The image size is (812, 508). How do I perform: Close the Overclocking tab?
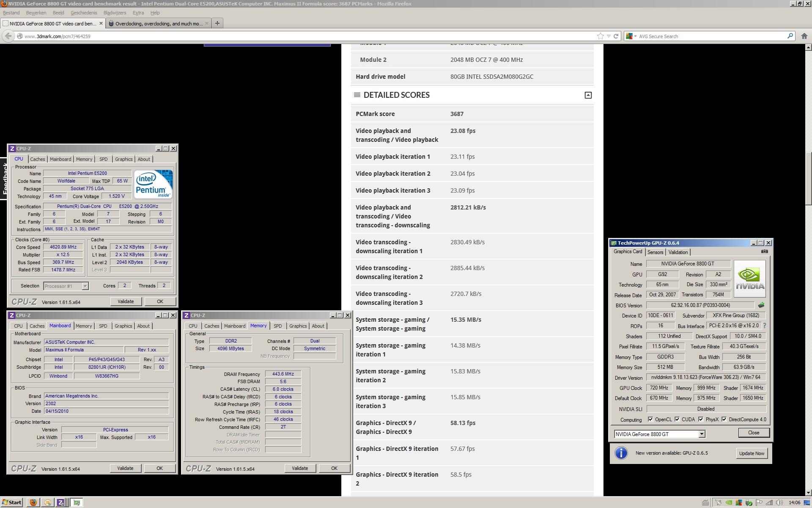pyautogui.click(x=206, y=23)
